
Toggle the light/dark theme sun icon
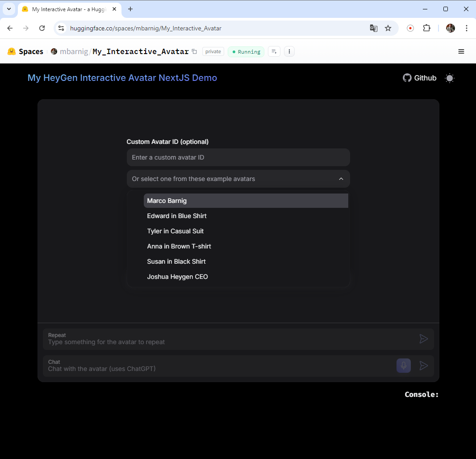coord(450,78)
